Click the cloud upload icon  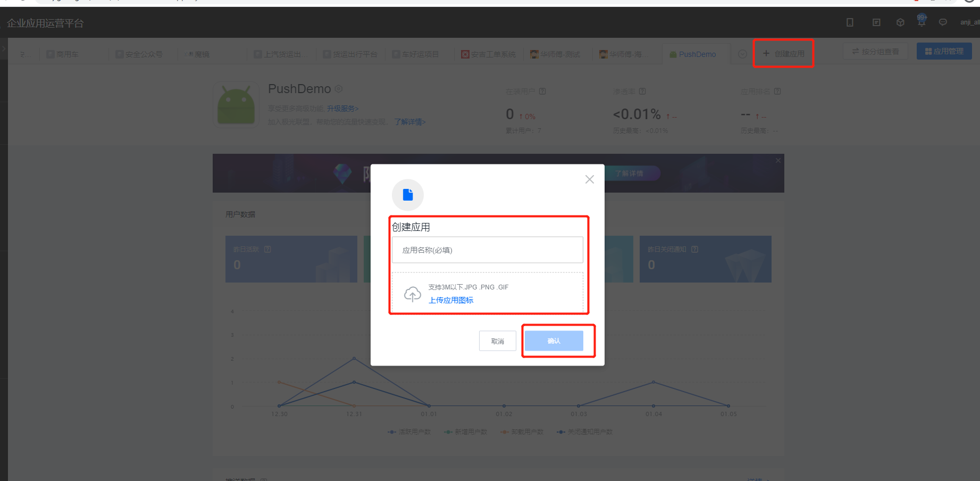tap(412, 294)
